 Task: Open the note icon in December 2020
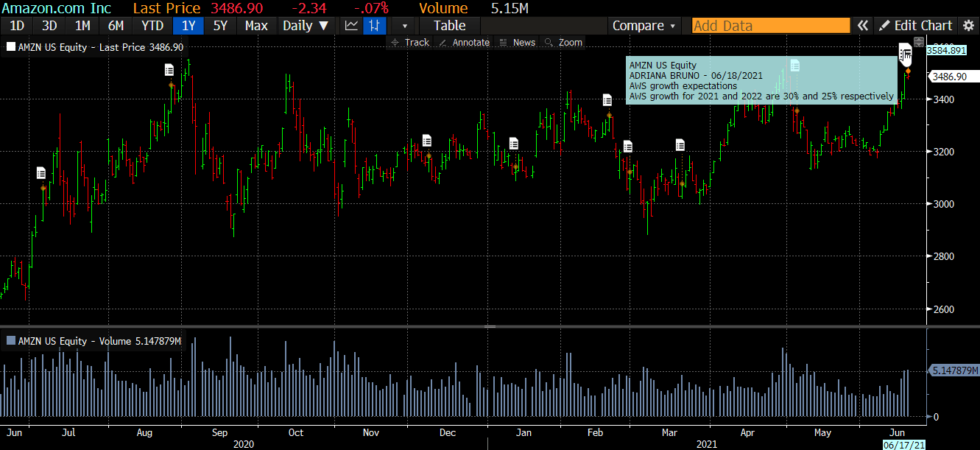(x=427, y=141)
